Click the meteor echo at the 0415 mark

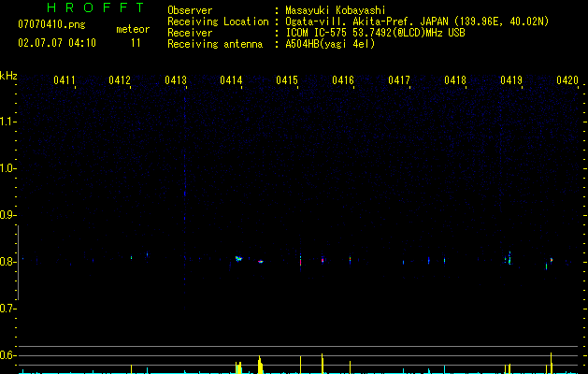point(300,260)
